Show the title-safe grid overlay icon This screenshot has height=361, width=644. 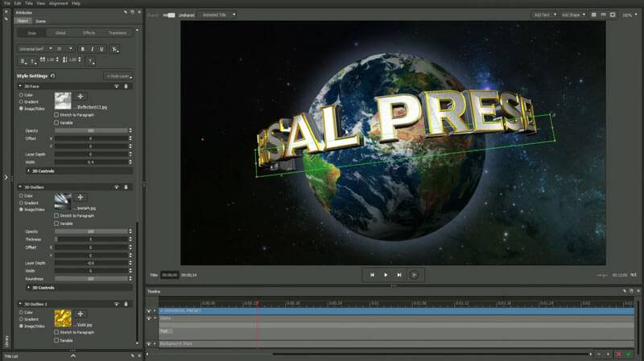593,14
